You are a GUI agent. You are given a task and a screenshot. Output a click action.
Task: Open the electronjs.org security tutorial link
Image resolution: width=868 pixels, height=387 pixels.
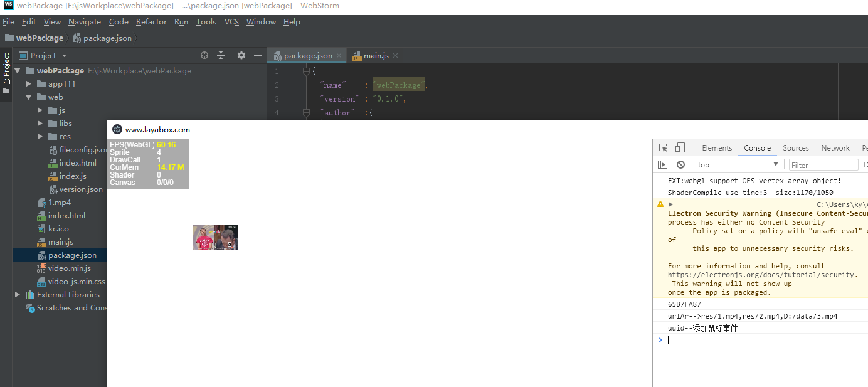pyautogui.click(x=761, y=275)
